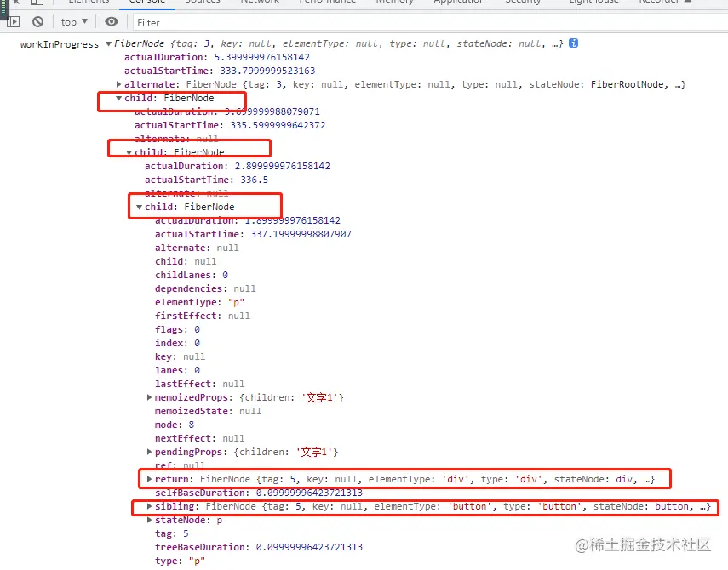The width and height of the screenshot is (728, 570).
Task: Expand the sibling FiberNode button entry
Action: [x=150, y=506]
